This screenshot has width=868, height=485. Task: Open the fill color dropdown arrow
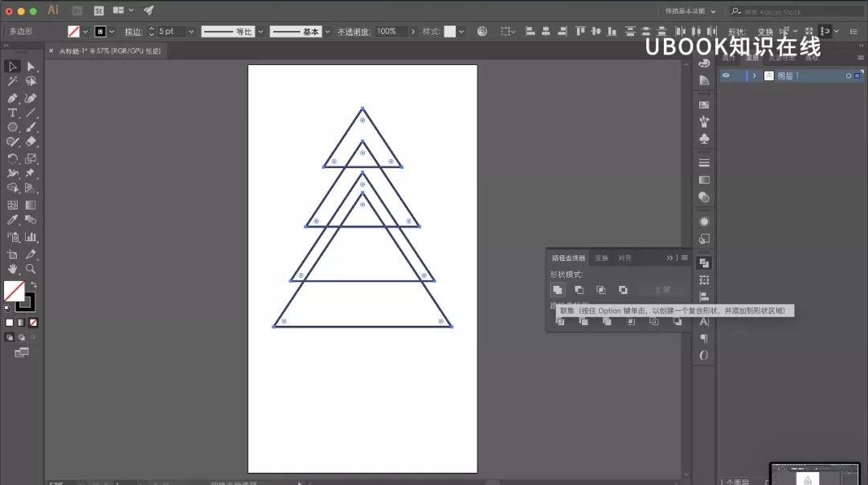(x=85, y=31)
